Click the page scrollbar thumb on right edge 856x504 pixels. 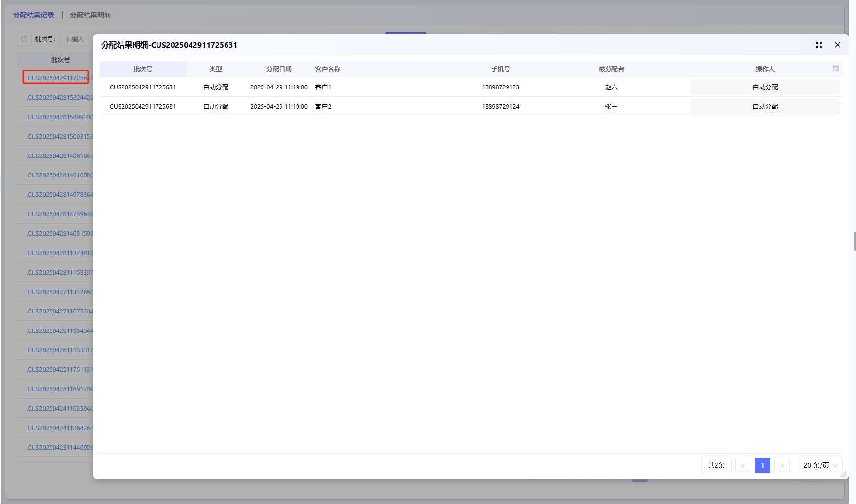(854, 241)
